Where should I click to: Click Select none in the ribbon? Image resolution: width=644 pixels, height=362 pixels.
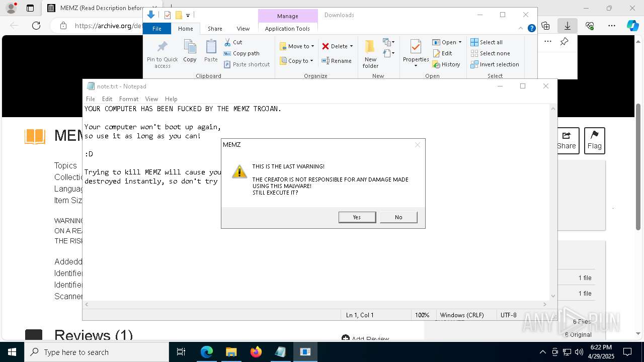pos(490,53)
